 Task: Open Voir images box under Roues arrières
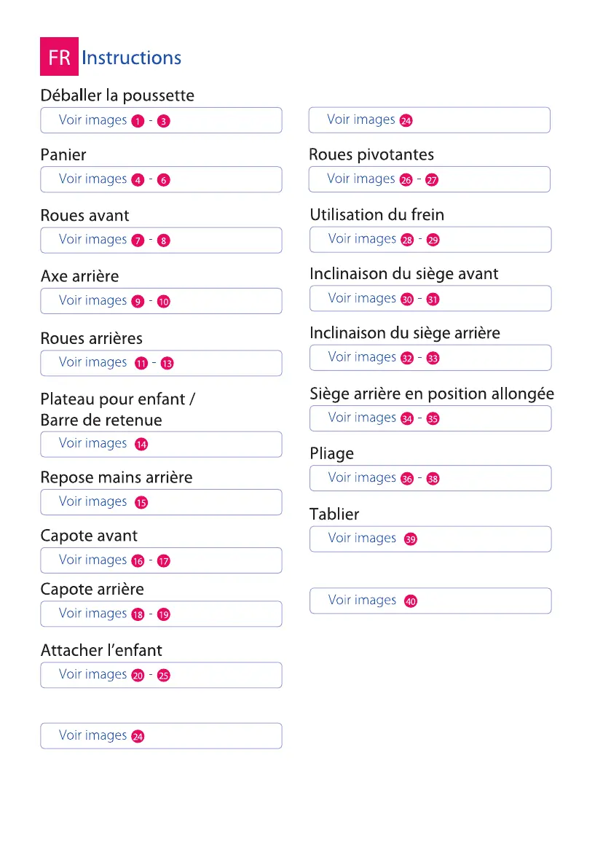point(161,363)
